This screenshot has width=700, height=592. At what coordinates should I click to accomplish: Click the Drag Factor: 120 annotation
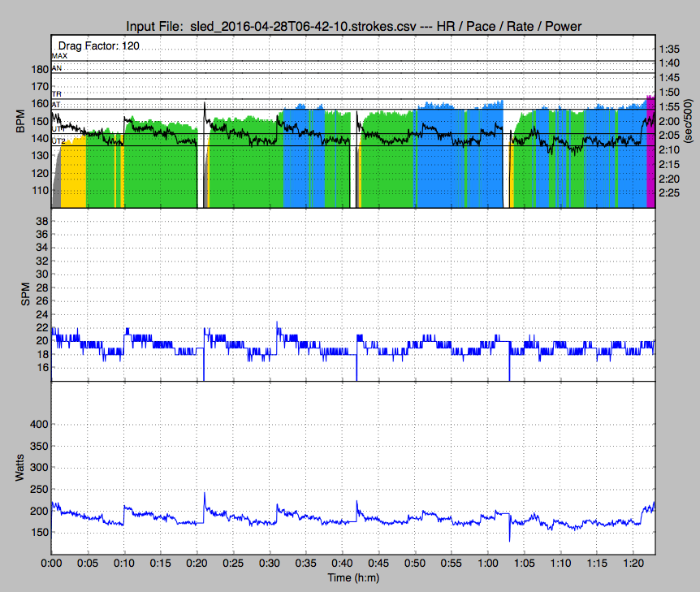pos(98,46)
